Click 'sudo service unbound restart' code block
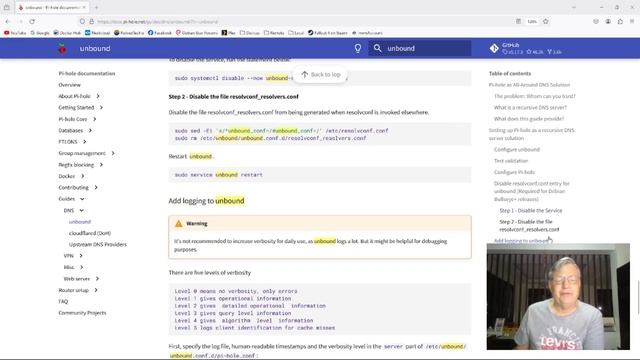Screen dimensions: 640x360 pos(320,175)
